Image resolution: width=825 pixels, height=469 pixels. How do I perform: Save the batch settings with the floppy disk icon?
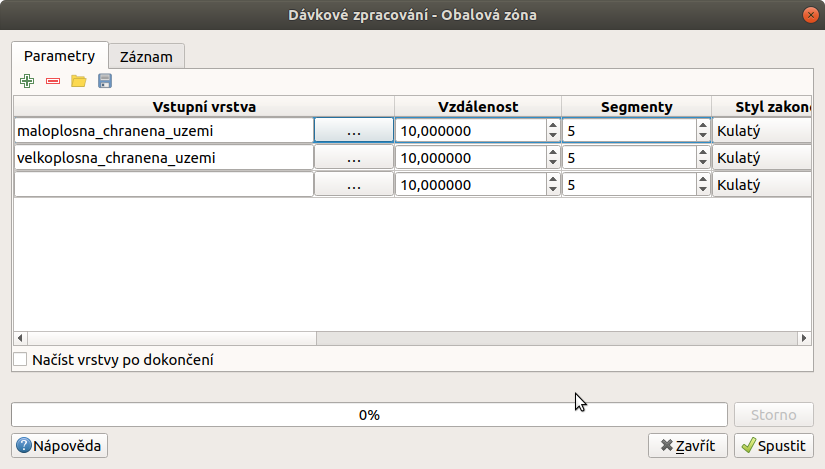point(105,81)
